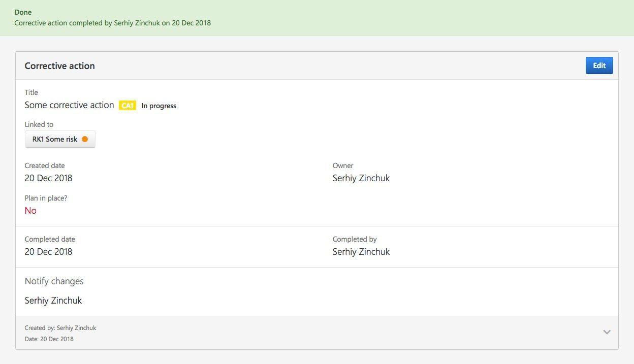Click the In progress status label

pyautogui.click(x=159, y=106)
